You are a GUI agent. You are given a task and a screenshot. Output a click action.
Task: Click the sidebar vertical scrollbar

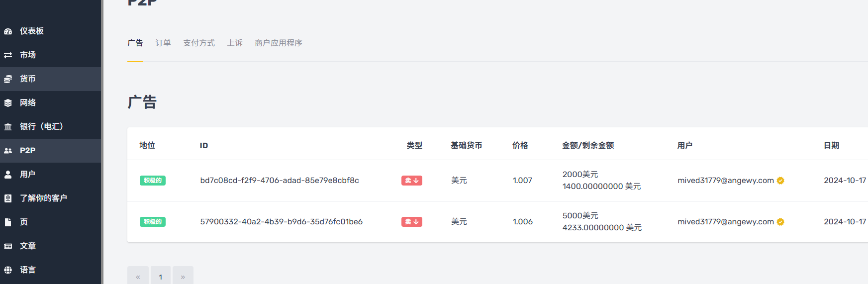(102, 142)
